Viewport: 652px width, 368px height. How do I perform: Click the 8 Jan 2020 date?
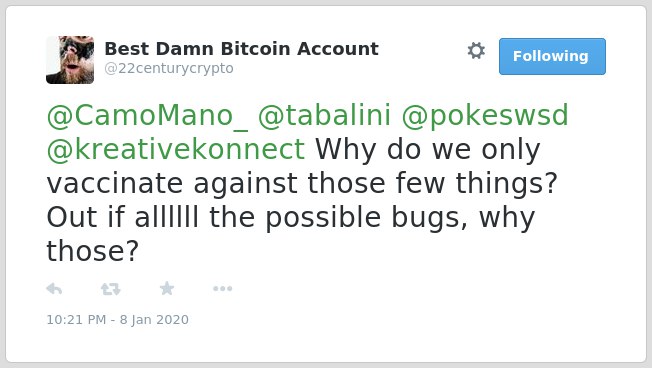(x=154, y=320)
